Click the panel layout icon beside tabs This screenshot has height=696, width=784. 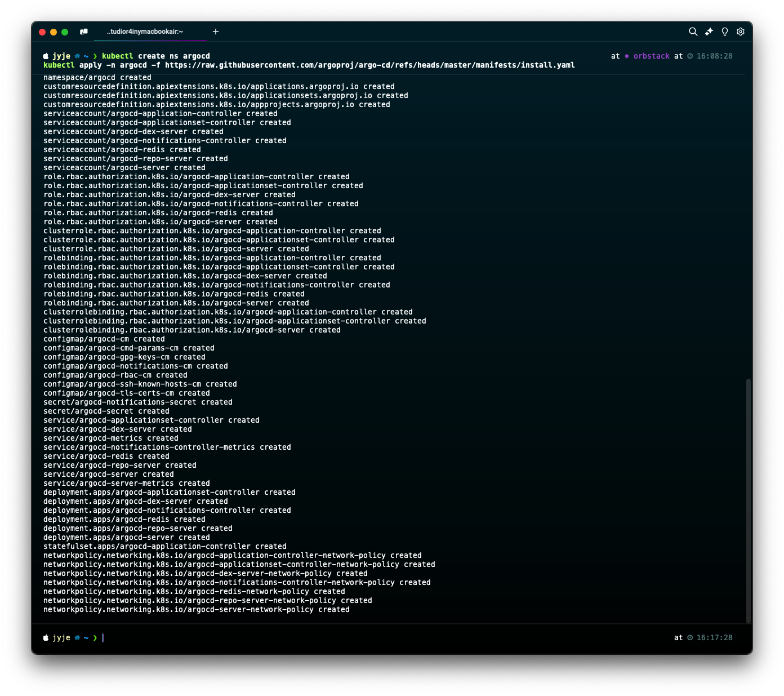pos(84,32)
